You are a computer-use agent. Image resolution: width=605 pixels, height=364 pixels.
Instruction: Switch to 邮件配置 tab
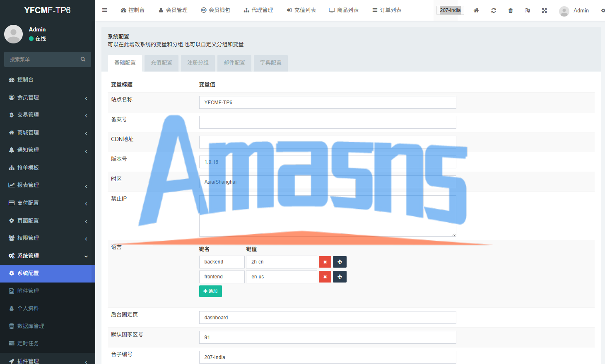point(234,63)
